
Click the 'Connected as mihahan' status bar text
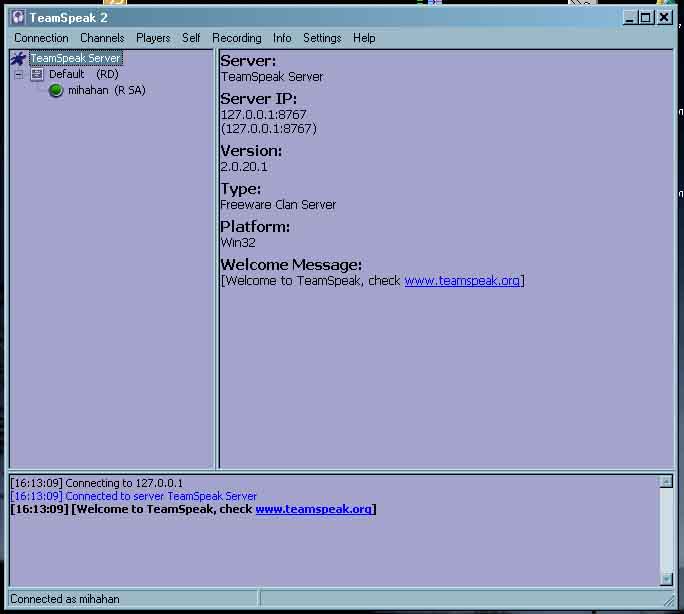coord(65,599)
